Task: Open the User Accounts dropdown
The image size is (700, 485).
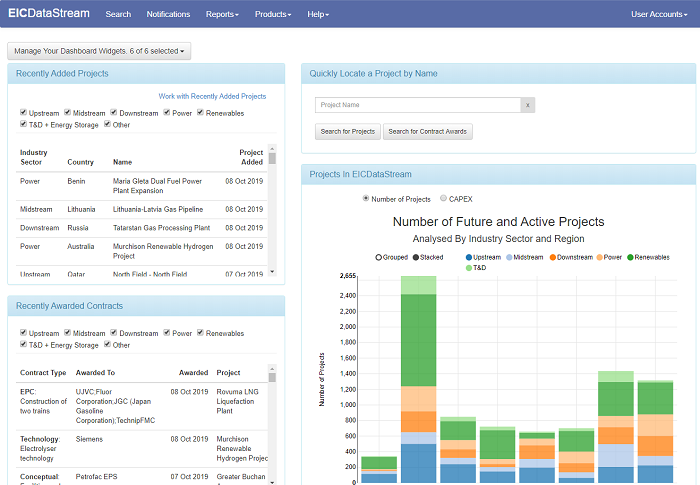Action: [659, 14]
